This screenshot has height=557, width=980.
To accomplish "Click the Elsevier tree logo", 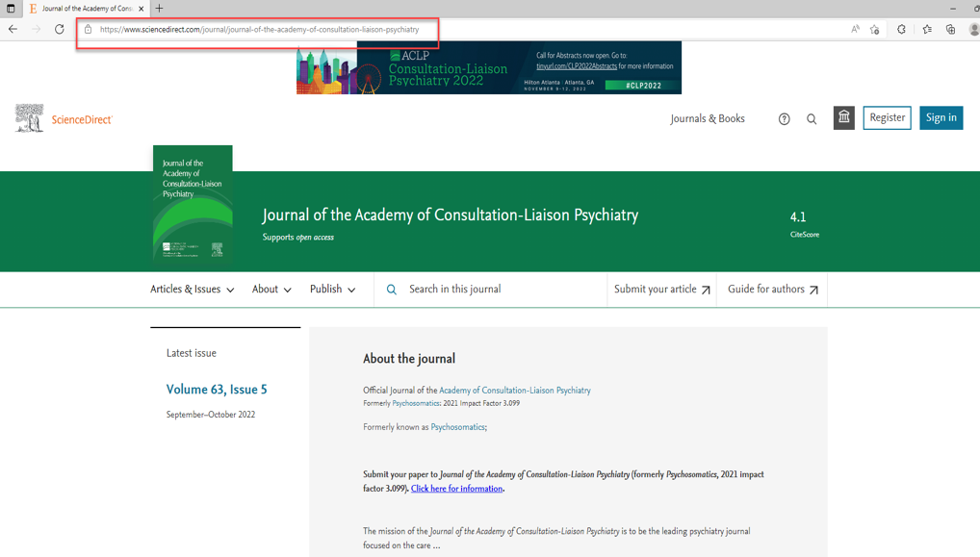I will (x=30, y=118).
